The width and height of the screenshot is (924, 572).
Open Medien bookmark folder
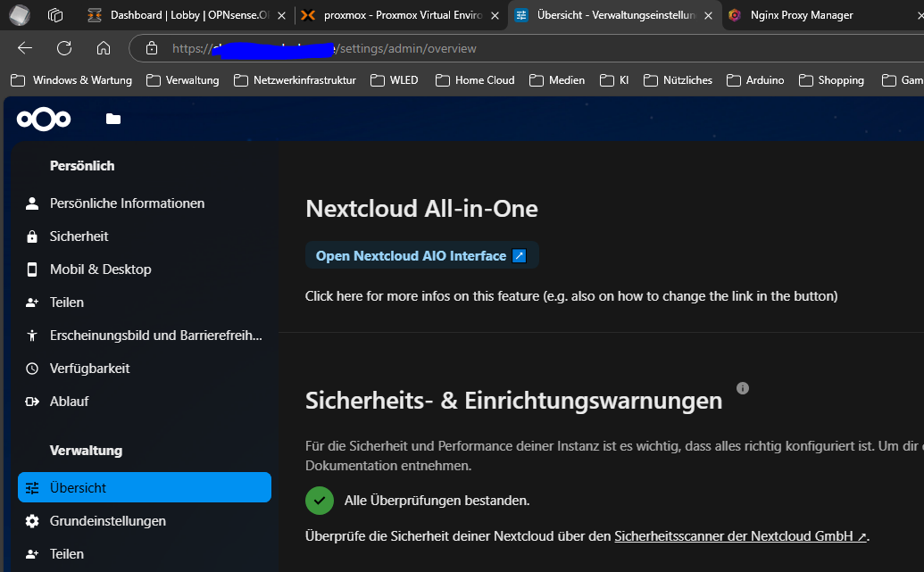coord(557,80)
